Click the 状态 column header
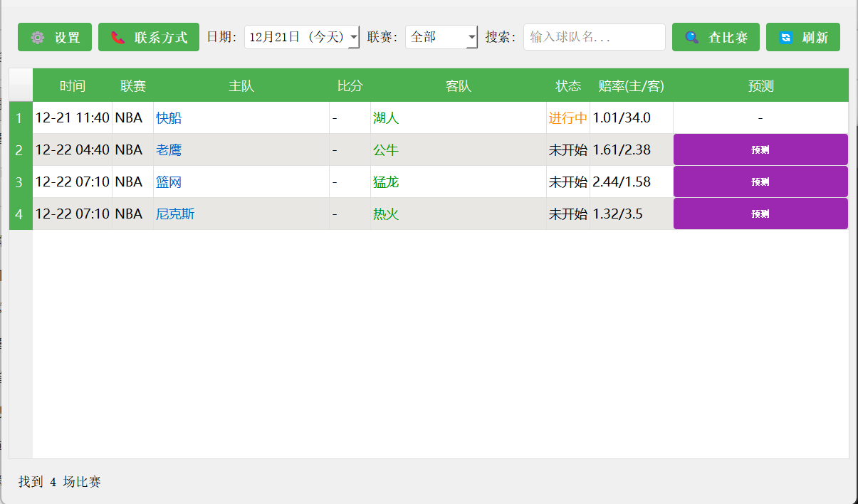Viewport: 858px width, 504px height. pyautogui.click(x=567, y=86)
